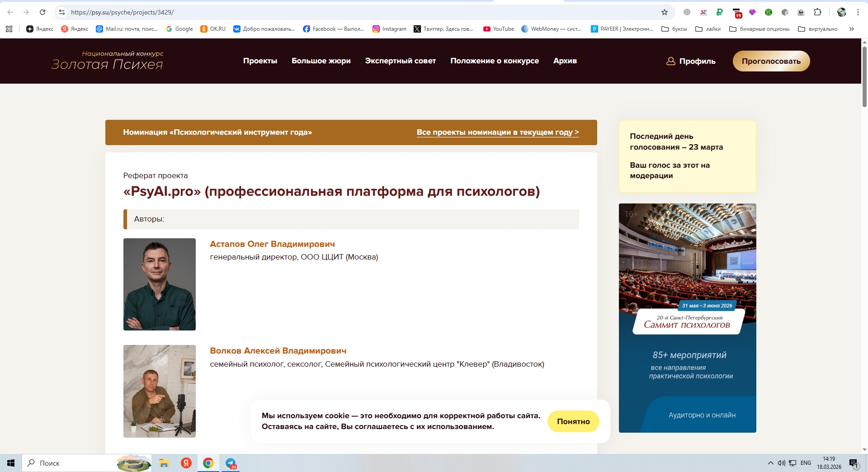Open the 'Проекты' menu item
The image size is (868, 472).
point(260,61)
